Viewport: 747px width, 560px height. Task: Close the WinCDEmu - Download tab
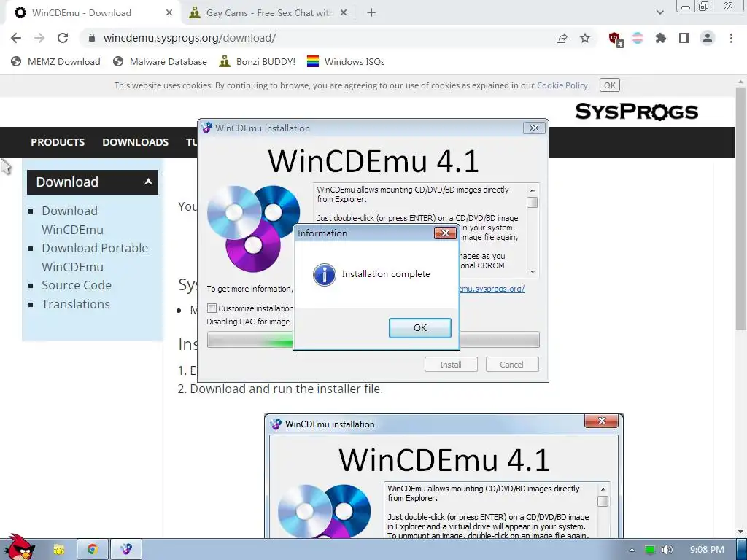(169, 13)
